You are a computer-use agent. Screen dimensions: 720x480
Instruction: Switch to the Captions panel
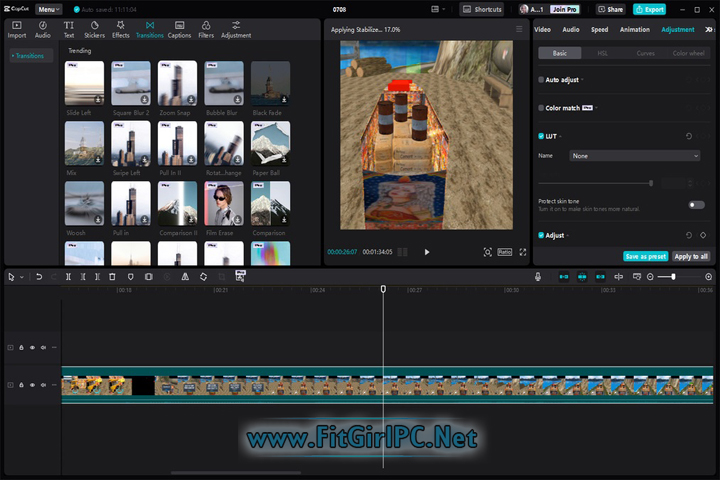click(x=179, y=29)
